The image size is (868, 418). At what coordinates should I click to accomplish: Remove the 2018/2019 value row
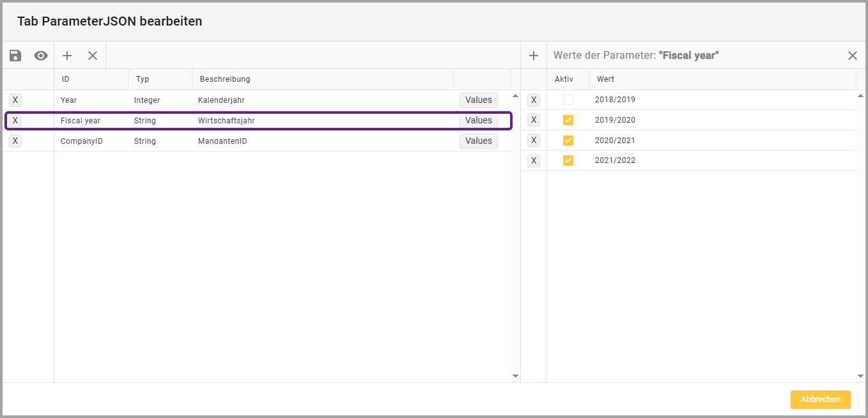pyautogui.click(x=534, y=100)
